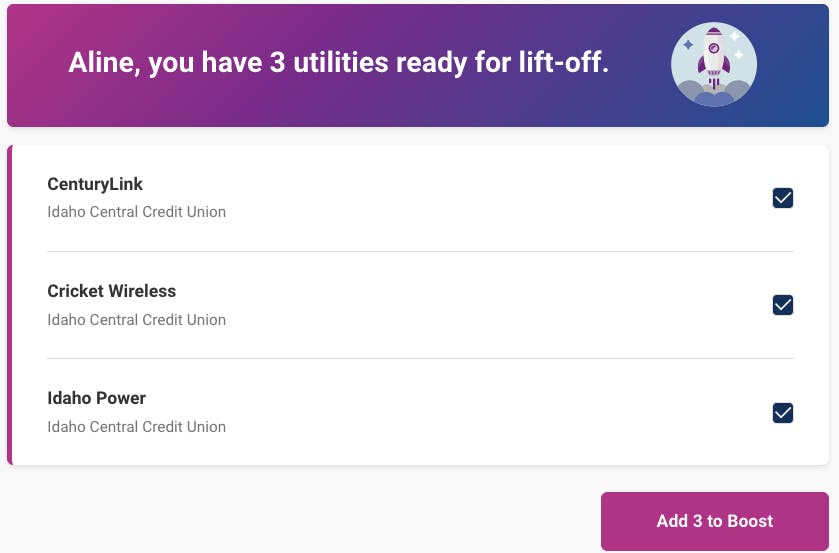Click the divider line above the Idaho Power row
The image size is (839, 553).
(x=420, y=358)
